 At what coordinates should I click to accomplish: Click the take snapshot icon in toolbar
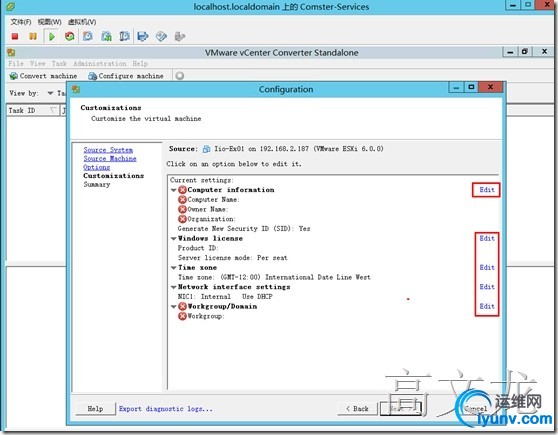[88, 36]
